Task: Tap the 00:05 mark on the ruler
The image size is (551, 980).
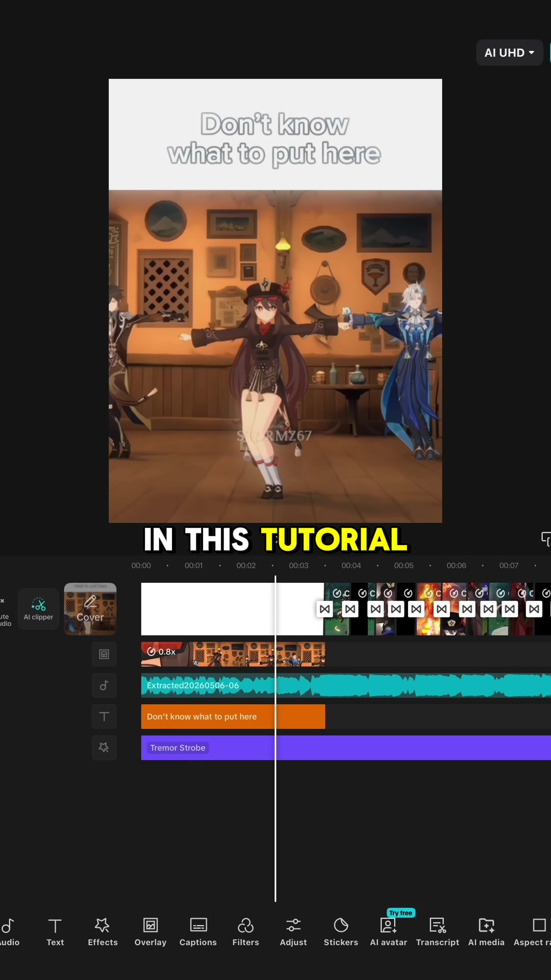Action: click(x=404, y=566)
